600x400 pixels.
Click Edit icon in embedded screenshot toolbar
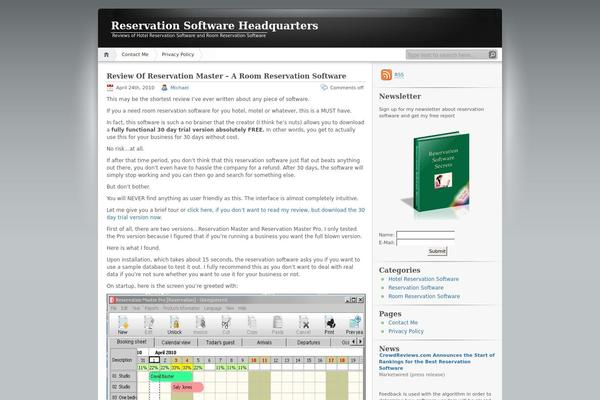click(x=148, y=325)
